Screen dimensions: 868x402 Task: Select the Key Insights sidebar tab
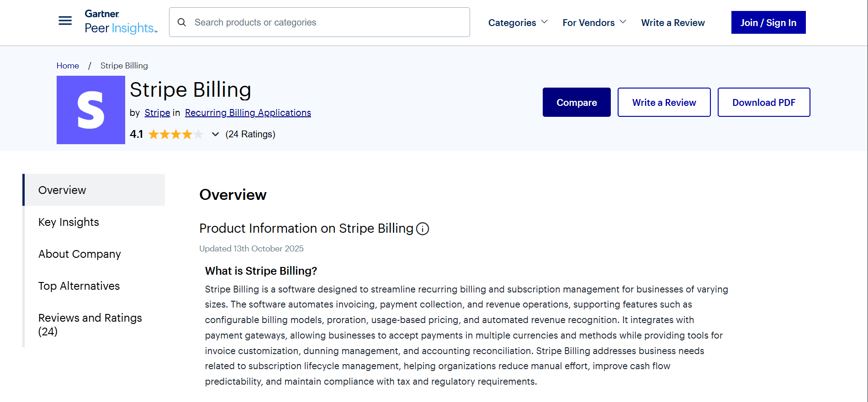(x=95, y=222)
